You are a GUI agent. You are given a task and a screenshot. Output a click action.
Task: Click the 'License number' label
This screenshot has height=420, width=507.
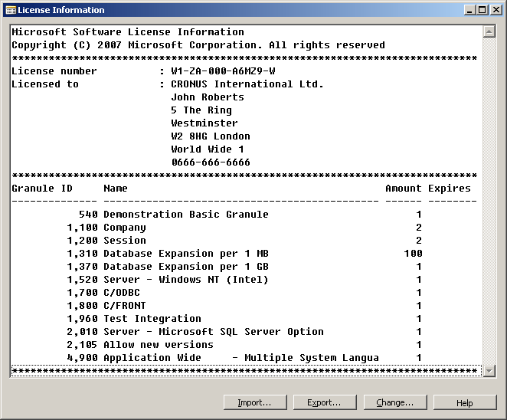coord(54,71)
